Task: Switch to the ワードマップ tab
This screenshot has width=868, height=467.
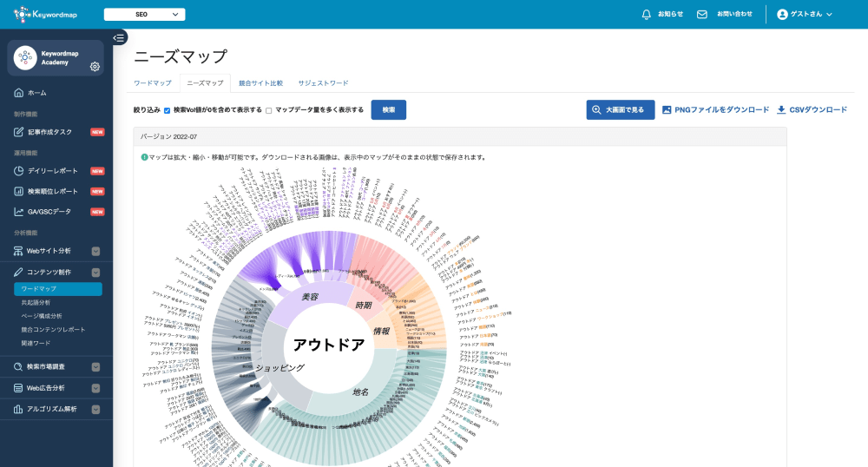Action: [153, 83]
